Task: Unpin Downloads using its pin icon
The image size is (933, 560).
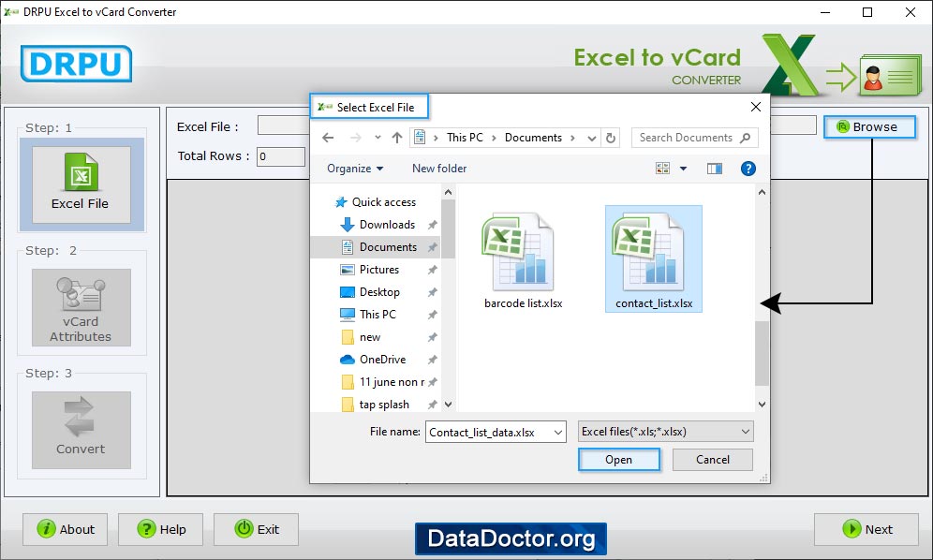Action: point(433,225)
